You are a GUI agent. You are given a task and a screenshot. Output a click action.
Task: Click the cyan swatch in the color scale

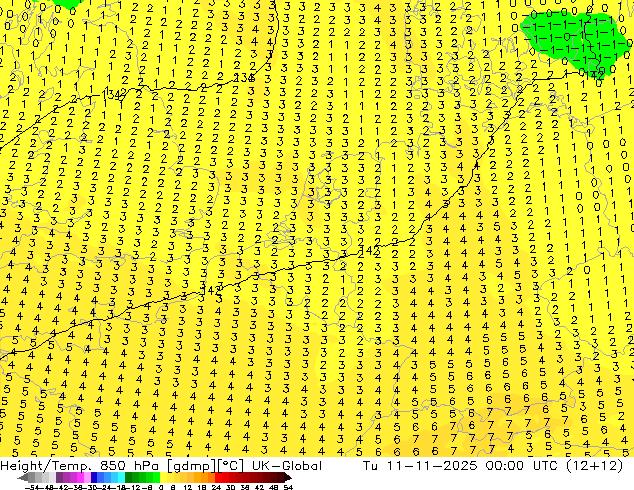tap(121, 478)
